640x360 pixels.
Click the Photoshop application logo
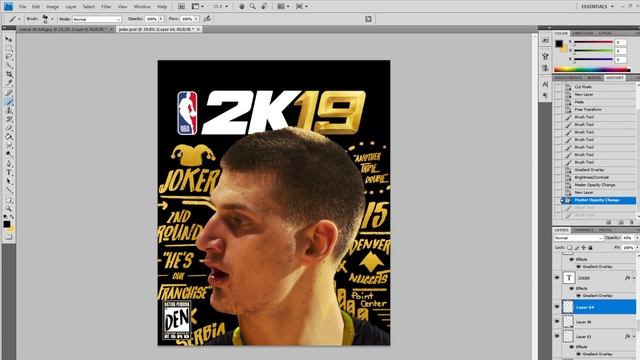click(x=8, y=7)
